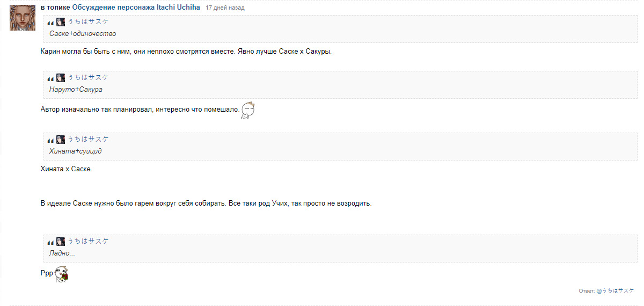644x306 pixels.
Task: Click small avatar in Ладно... quote header
Action: (x=61, y=242)
